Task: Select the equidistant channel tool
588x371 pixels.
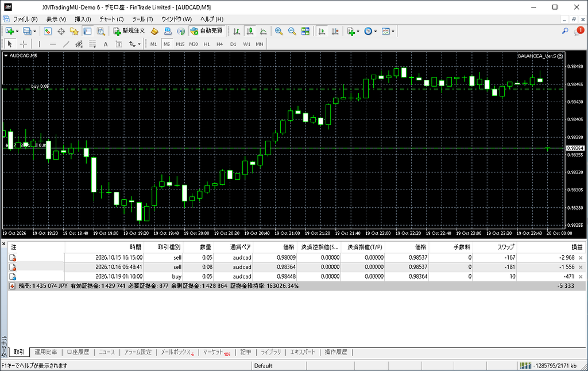Action: (79, 44)
